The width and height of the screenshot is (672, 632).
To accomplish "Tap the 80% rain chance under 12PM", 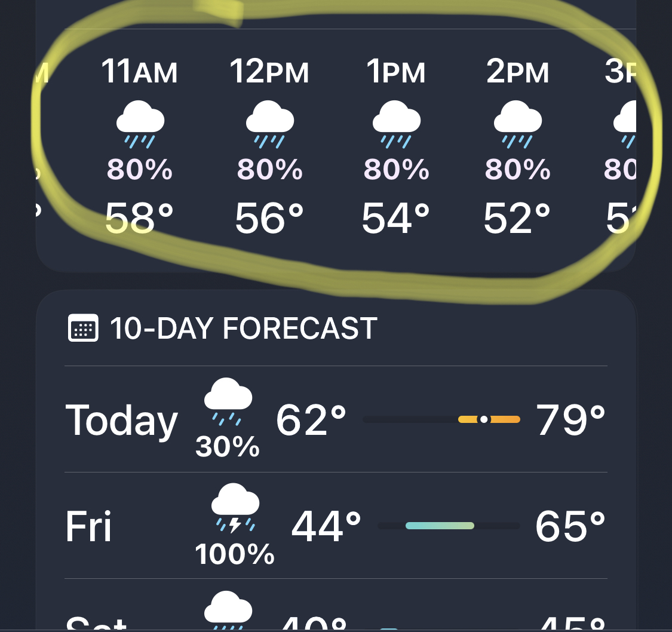I will click(x=269, y=170).
